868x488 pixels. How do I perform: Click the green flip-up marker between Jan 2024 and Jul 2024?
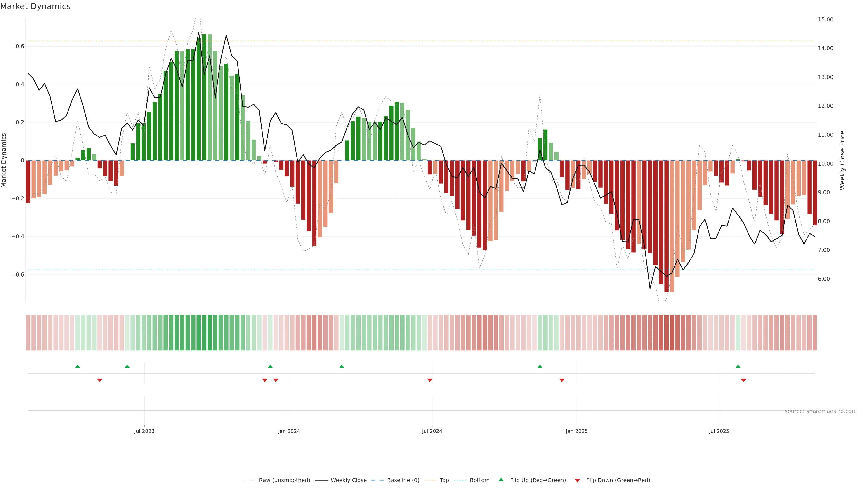tap(342, 366)
